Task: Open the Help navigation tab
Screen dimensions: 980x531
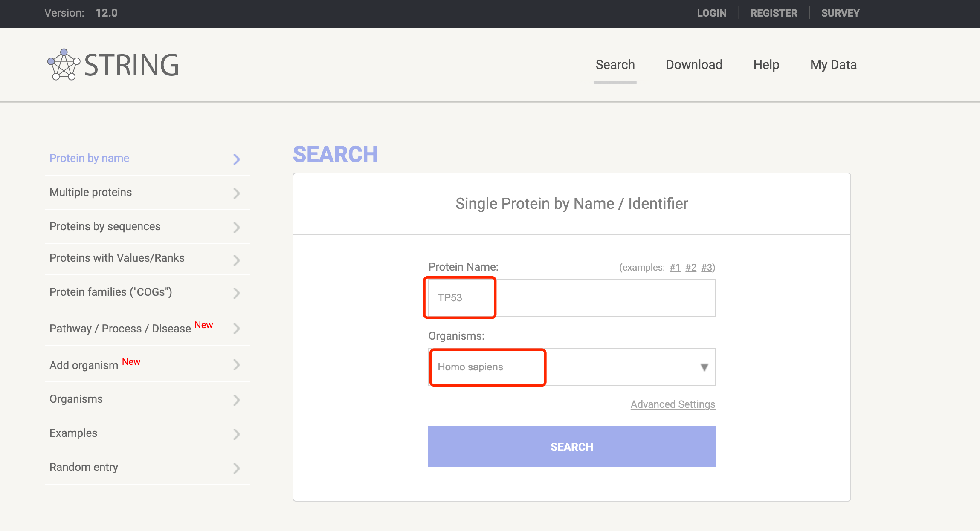Action: point(766,65)
